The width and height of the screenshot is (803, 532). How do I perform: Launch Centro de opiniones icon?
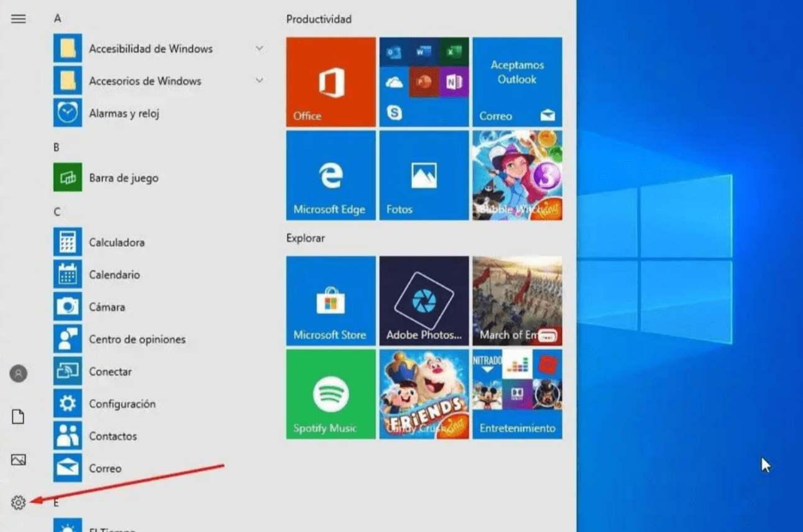point(68,339)
